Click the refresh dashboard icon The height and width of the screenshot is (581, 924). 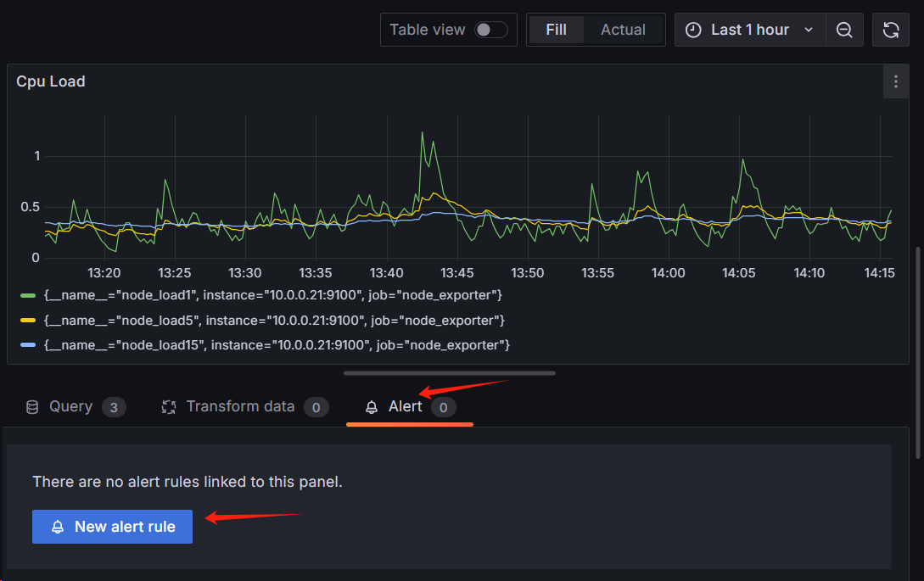890,30
